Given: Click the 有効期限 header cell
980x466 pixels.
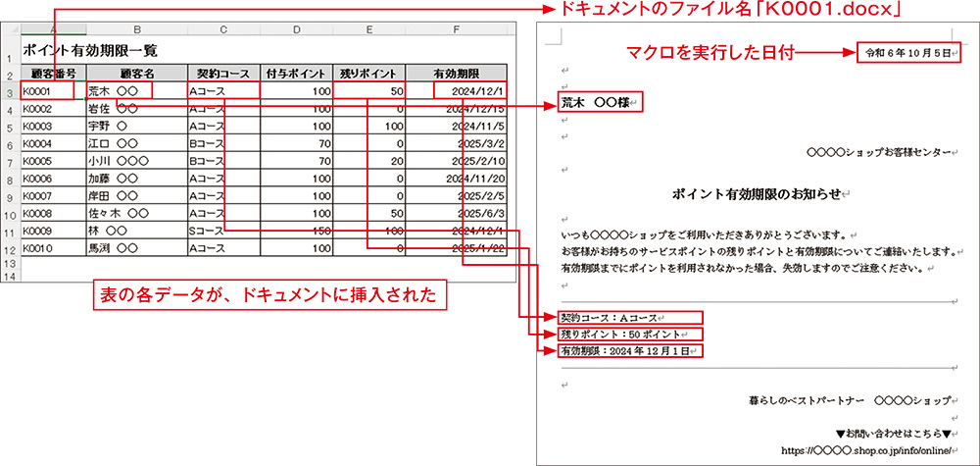Looking at the screenshot, I should (x=457, y=73).
